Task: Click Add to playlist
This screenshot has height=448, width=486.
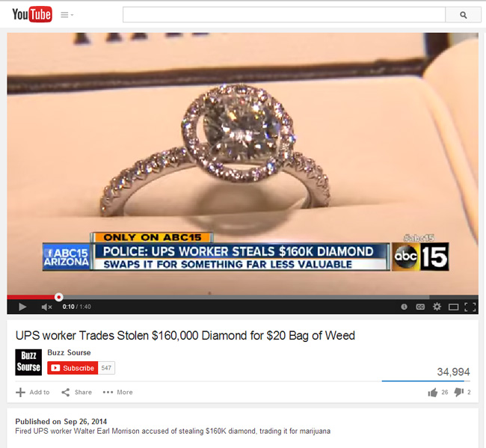Action: (x=33, y=392)
